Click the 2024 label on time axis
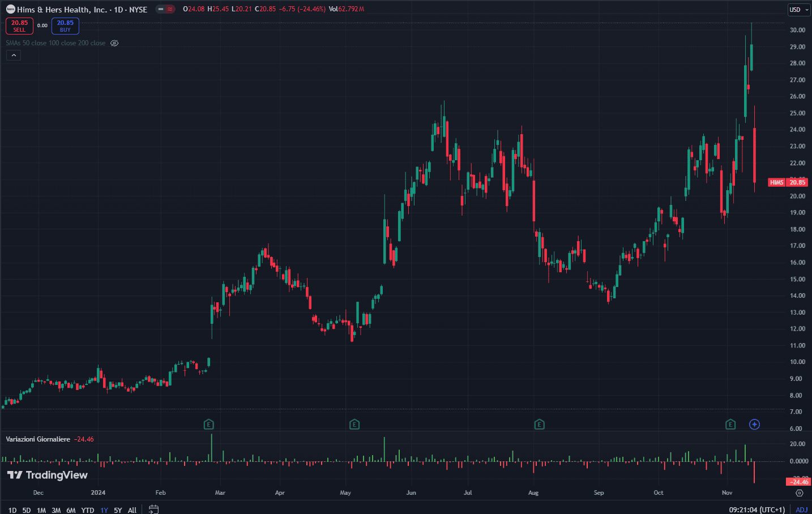The width and height of the screenshot is (812, 514). click(98, 492)
